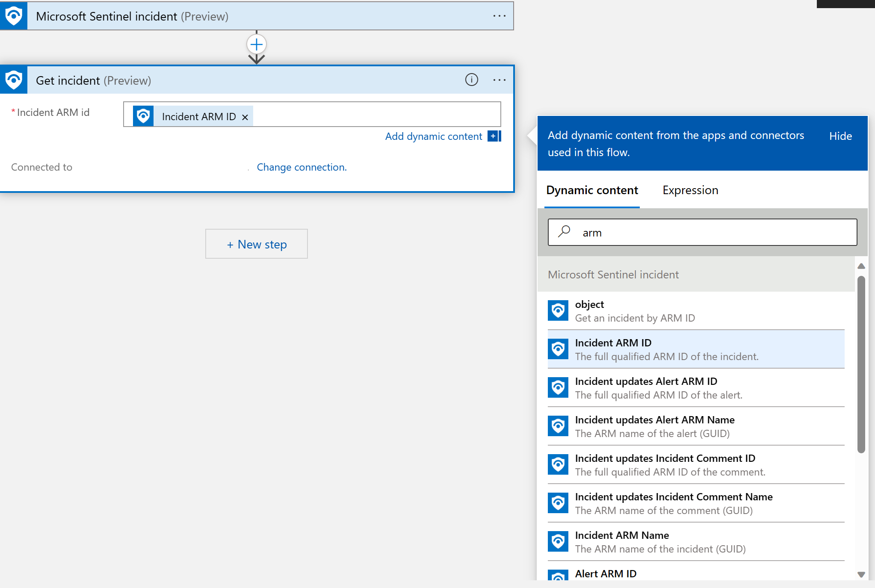
Task: Click the dynamic content search box
Action: (702, 232)
